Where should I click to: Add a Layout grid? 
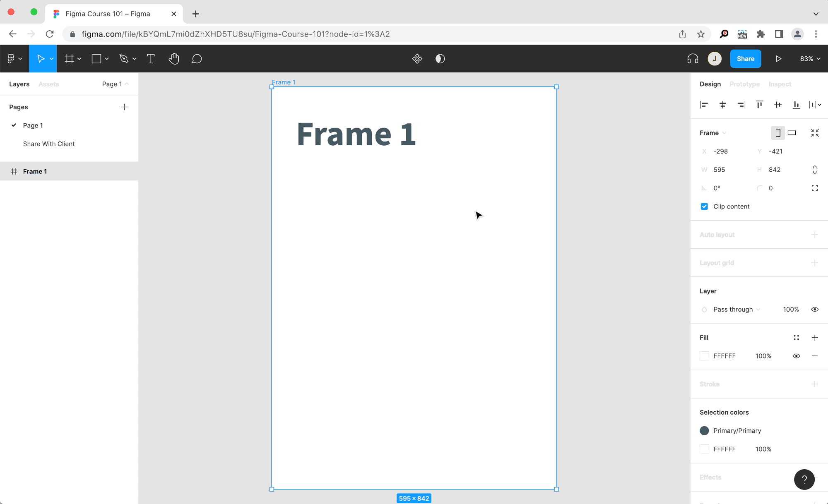(815, 263)
